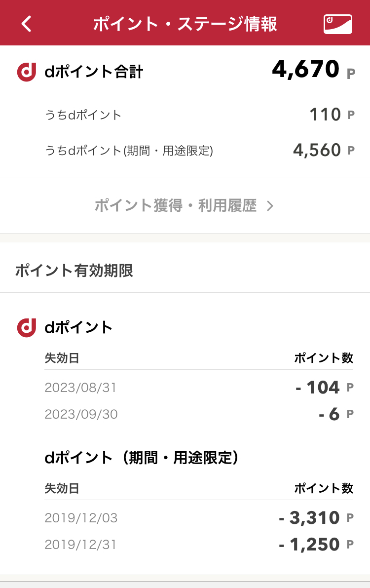The height and width of the screenshot is (588, 370).
Task: Tap the 110 P points value
Action: click(x=325, y=115)
